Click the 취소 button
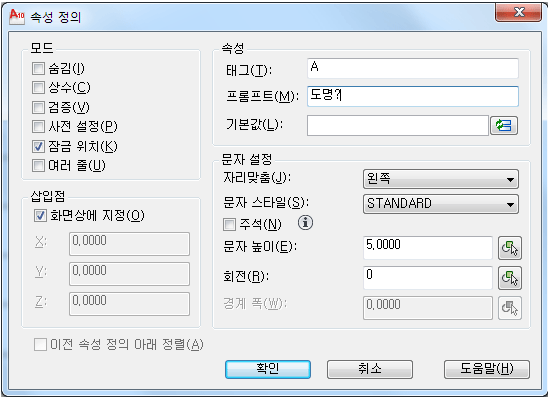The image size is (548, 397). [x=370, y=369]
